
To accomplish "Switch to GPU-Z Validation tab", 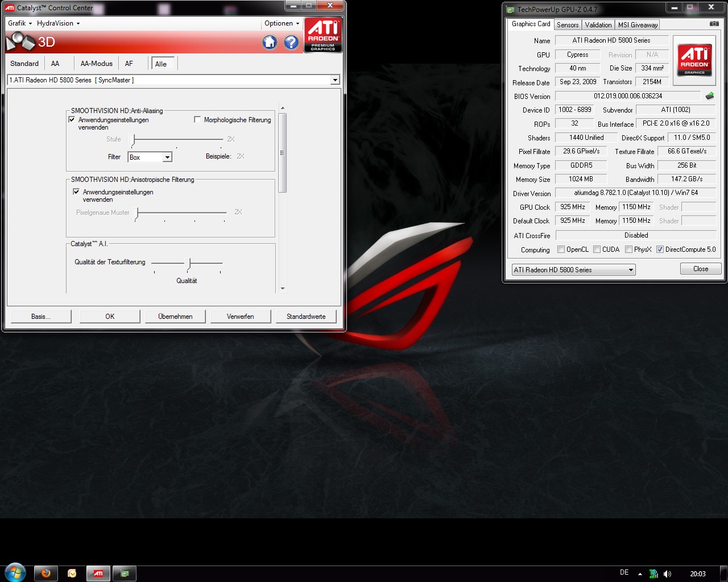I will click(598, 24).
